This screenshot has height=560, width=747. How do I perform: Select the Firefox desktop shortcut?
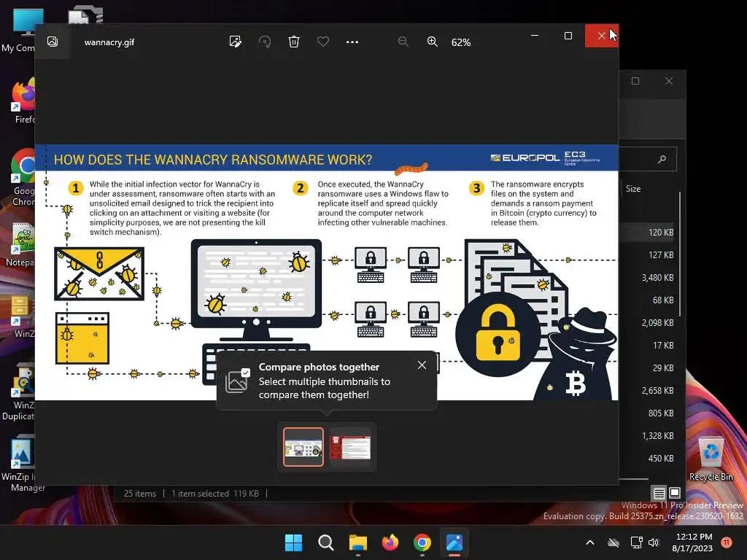(x=23, y=102)
